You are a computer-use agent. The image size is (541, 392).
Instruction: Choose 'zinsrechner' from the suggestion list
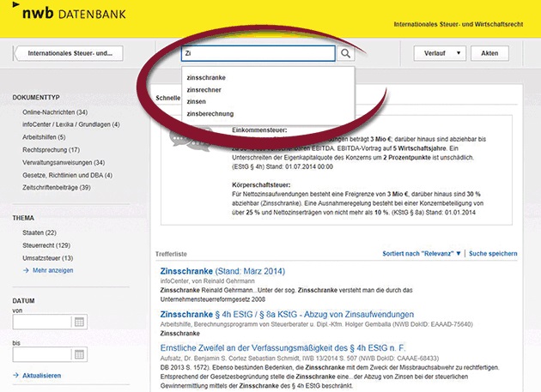[203, 89]
